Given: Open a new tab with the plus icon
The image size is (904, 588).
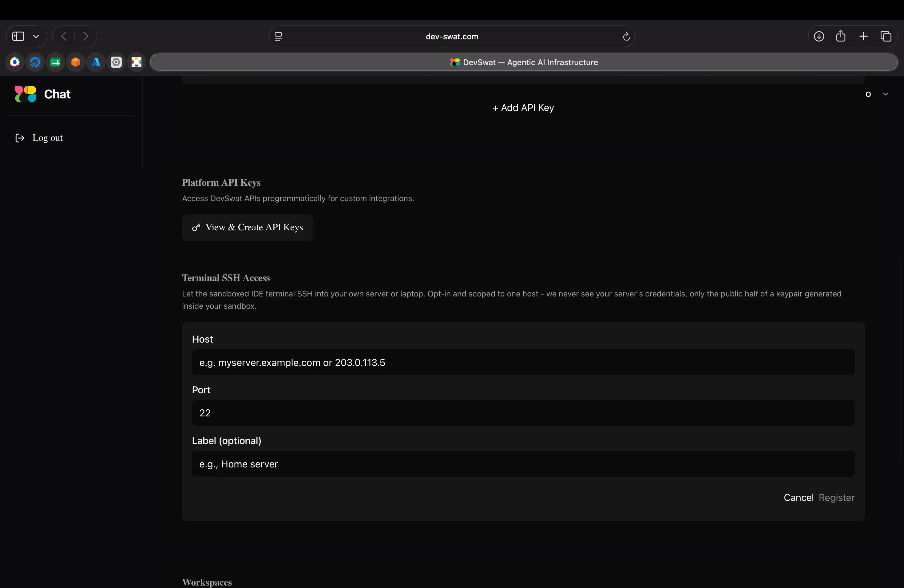Looking at the screenshot, I should (x=863, y=37).
